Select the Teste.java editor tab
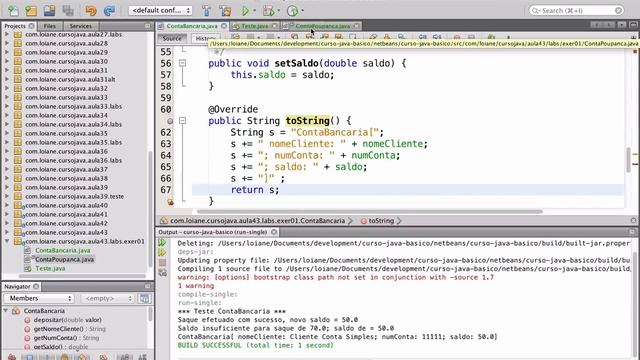Screen dimensions: 640x360 (x=255, y=26)
